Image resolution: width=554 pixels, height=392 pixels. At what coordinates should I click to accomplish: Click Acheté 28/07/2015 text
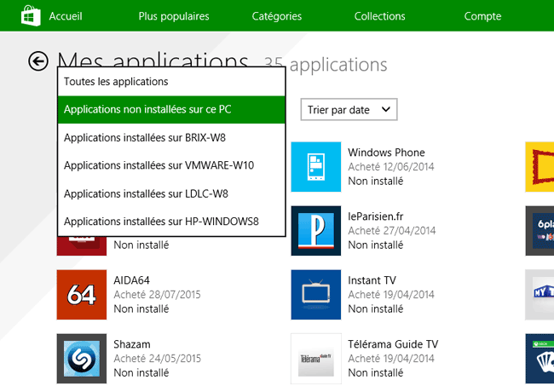tap(157, 295)
